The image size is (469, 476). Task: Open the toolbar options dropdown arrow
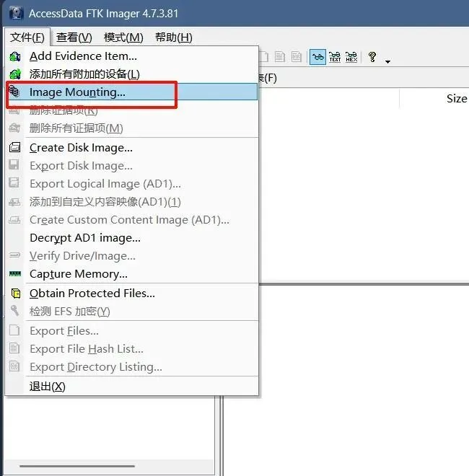(387, 61)
